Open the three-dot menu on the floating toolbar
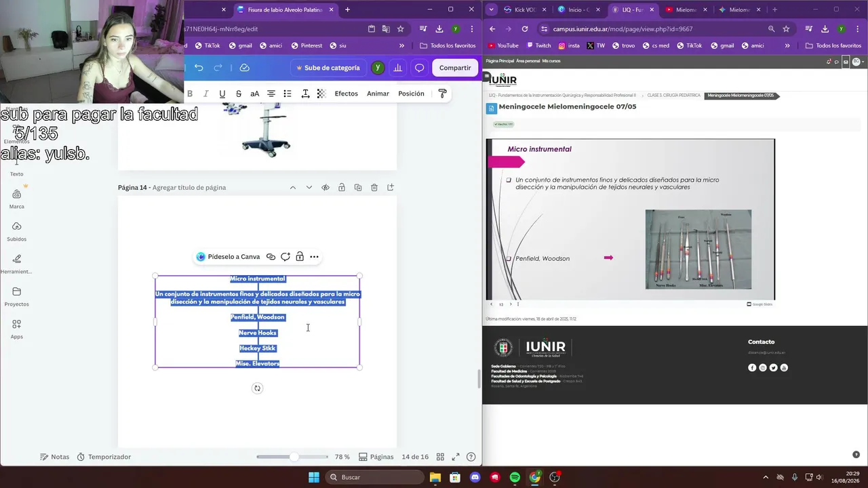Viewport: 868px width, 488px height. coord(314,257)
